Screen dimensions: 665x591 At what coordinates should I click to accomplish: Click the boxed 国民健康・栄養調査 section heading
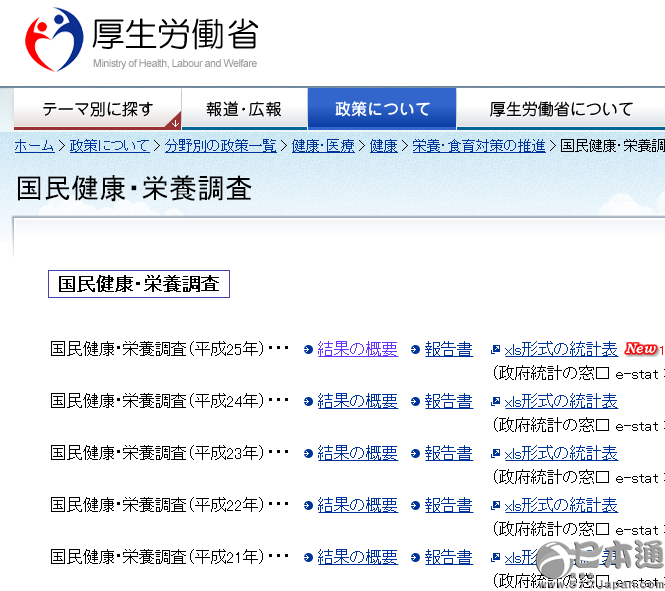pos(139,284)
